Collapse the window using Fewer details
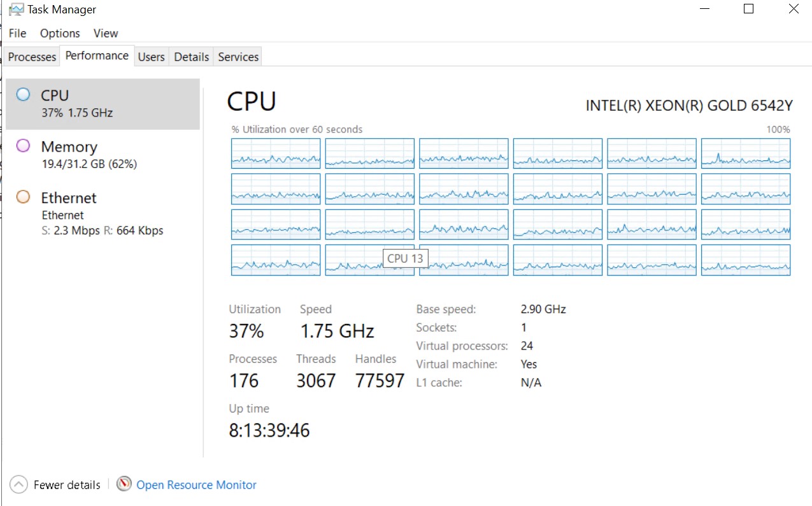This screenshot has height=506, width=812. [x=67, y=484]
